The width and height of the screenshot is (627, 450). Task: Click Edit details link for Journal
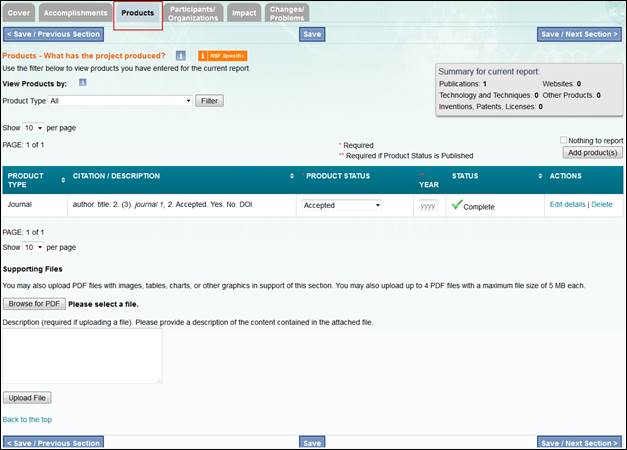[x=567, y=204]
